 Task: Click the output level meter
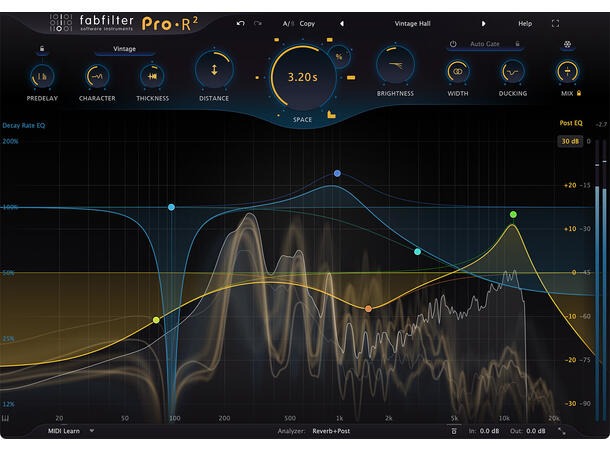601,280
